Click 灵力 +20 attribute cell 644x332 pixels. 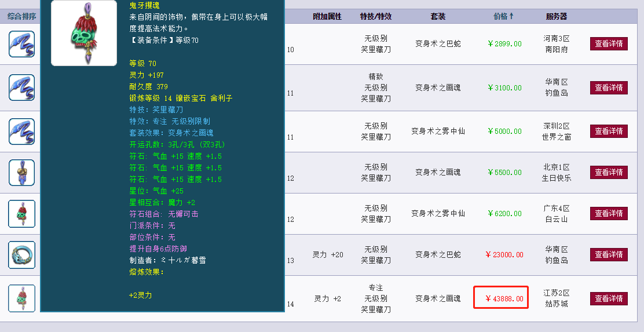[328, 255]
